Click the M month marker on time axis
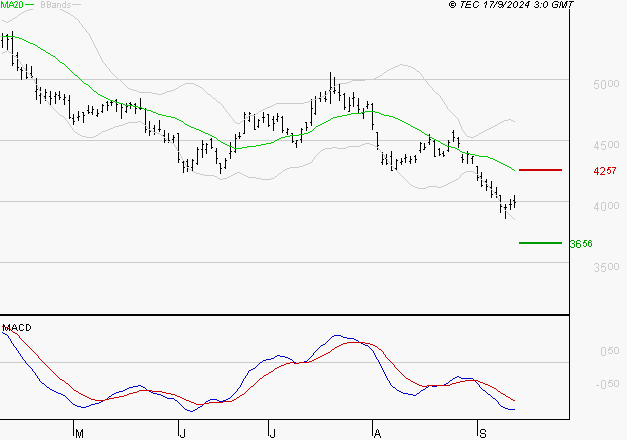The width and height of the screenshot is (627, 440). [79, 434]
